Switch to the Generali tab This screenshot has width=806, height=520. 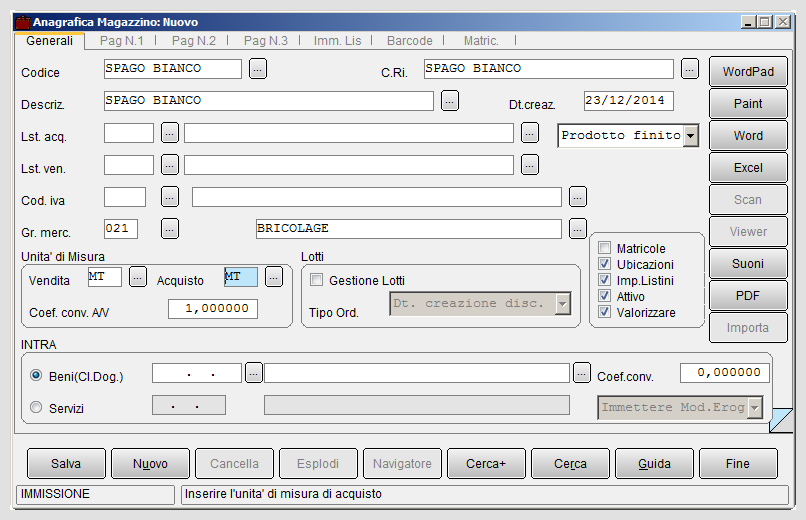[49, 41]
